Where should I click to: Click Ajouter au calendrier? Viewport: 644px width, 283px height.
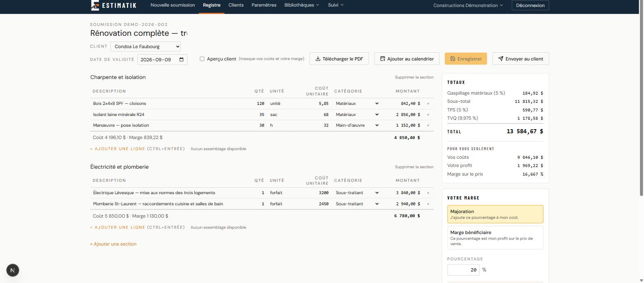pos(407,59)
